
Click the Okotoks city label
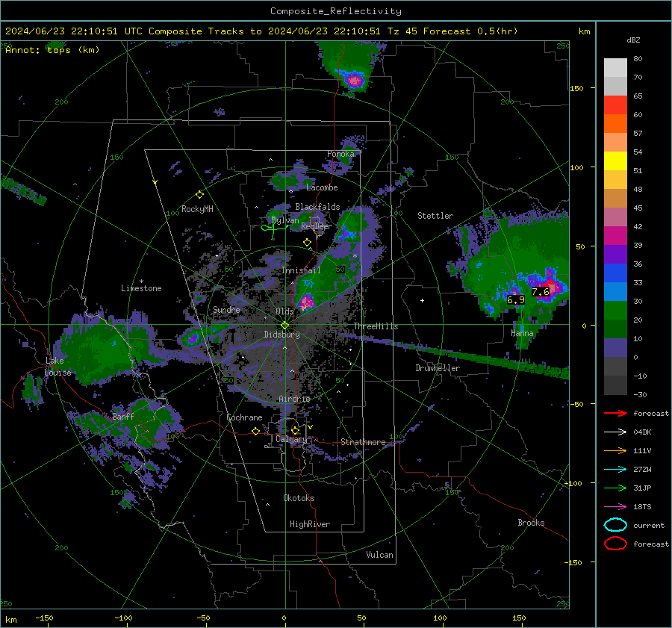click(x=299, y=498)
